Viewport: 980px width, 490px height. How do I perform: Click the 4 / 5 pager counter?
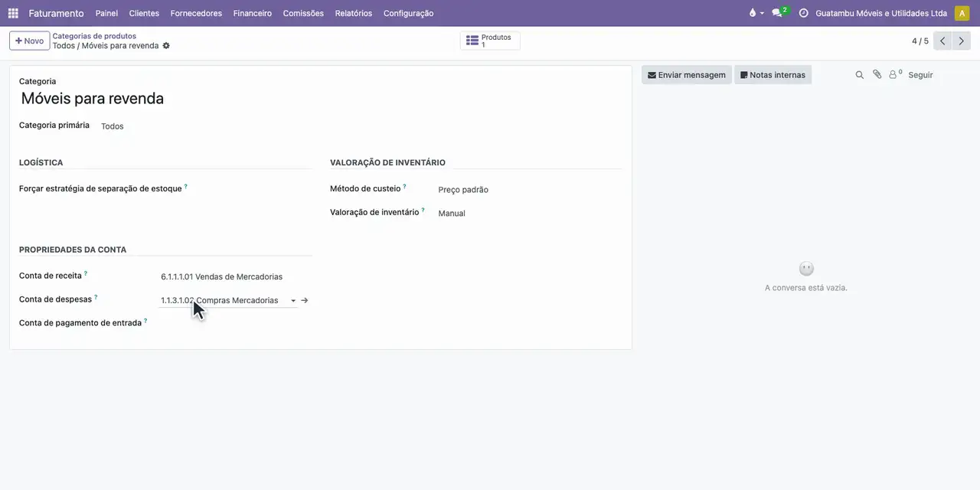coord(920,41)
